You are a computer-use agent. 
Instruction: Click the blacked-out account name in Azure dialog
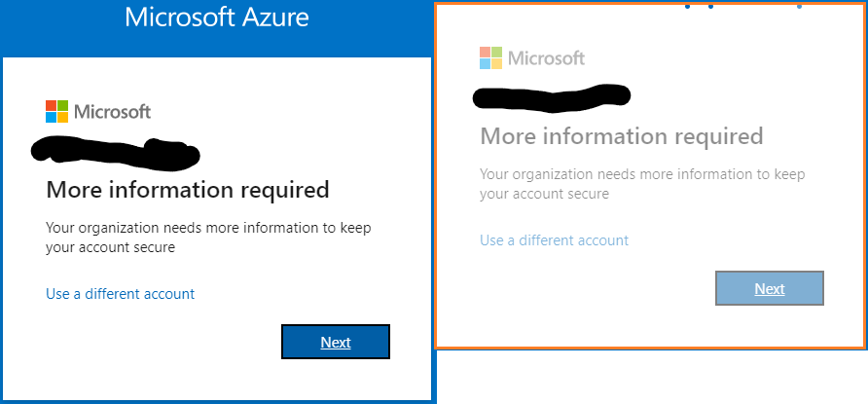pyautogui.click(x=115, y=152)
